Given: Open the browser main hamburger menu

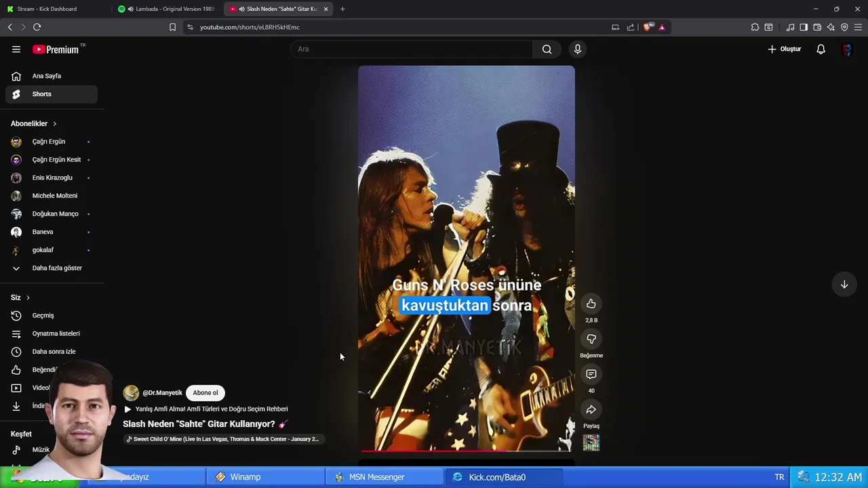Looking at the screenshot, I should pos(858,27).
